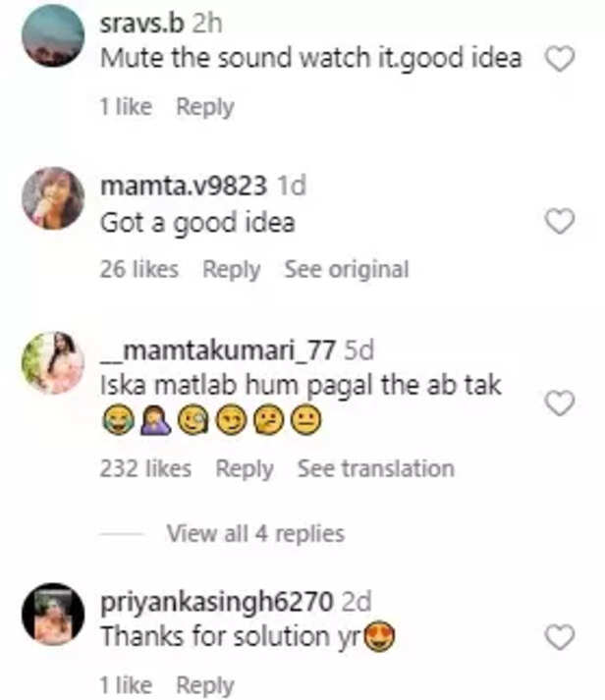Reply to "Thanks for solution yr" comment
Image resolution: width=605 pixels, height=700 pixels.
tap(205, 685)
